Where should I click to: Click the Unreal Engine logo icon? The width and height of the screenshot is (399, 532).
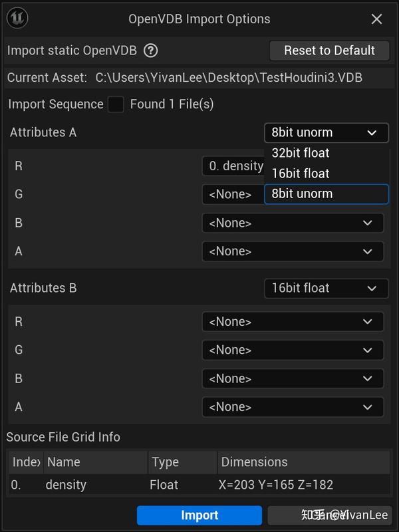(x=16, y=19)
